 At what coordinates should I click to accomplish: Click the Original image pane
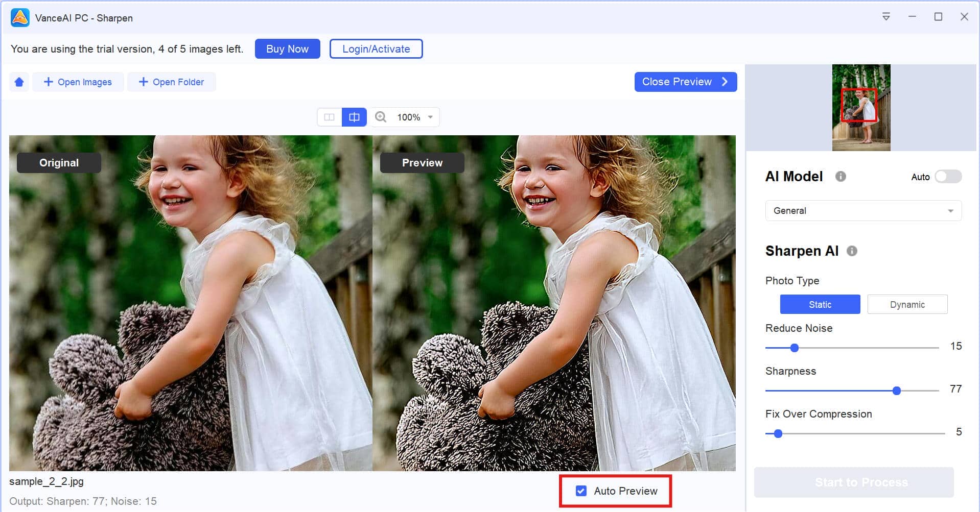[x=191, y=303]
